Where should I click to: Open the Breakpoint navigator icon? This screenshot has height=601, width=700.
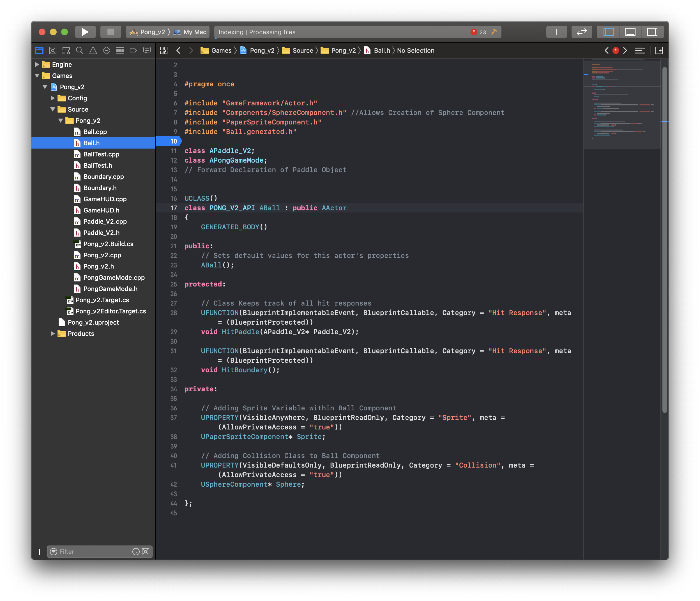click(x=133, y=51)
